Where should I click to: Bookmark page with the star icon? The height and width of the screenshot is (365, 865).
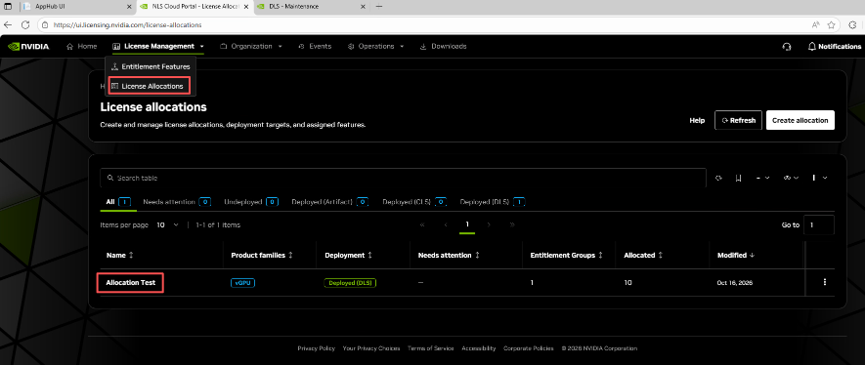pyautogui.click(x=831, y=25)
